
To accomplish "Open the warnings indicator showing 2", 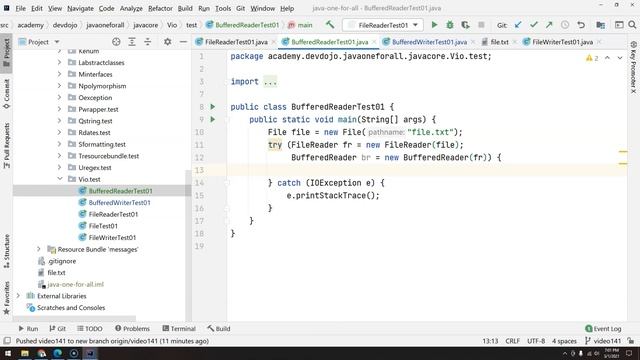I will pyautogui.click(x=592, y=58).
